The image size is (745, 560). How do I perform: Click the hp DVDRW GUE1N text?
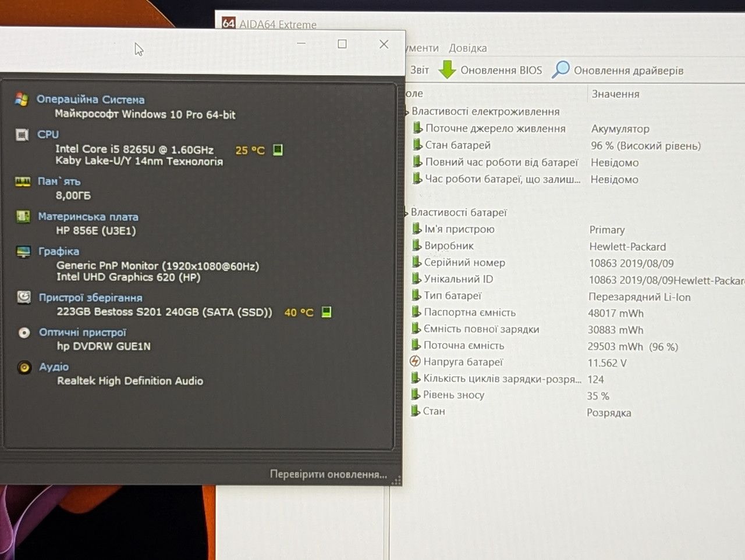[104, 347]
